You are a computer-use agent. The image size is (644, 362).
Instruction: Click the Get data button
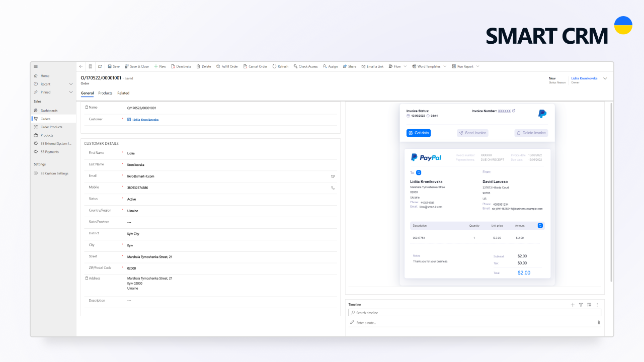click(x=419, y=133)
